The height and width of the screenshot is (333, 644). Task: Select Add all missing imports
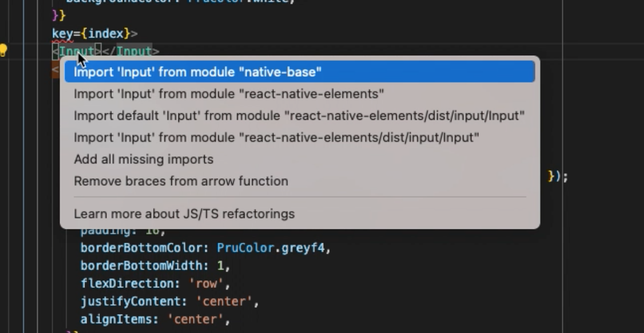(x=300, y=159)
